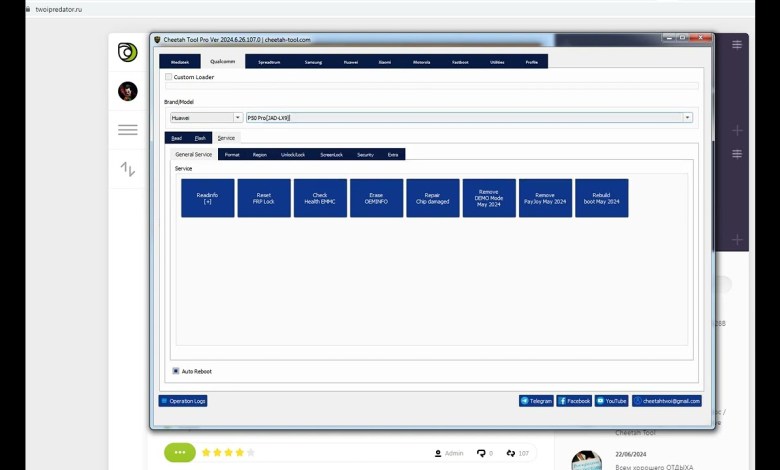
Task: Open the Operation Logs panel
Action: click(183, 401)
